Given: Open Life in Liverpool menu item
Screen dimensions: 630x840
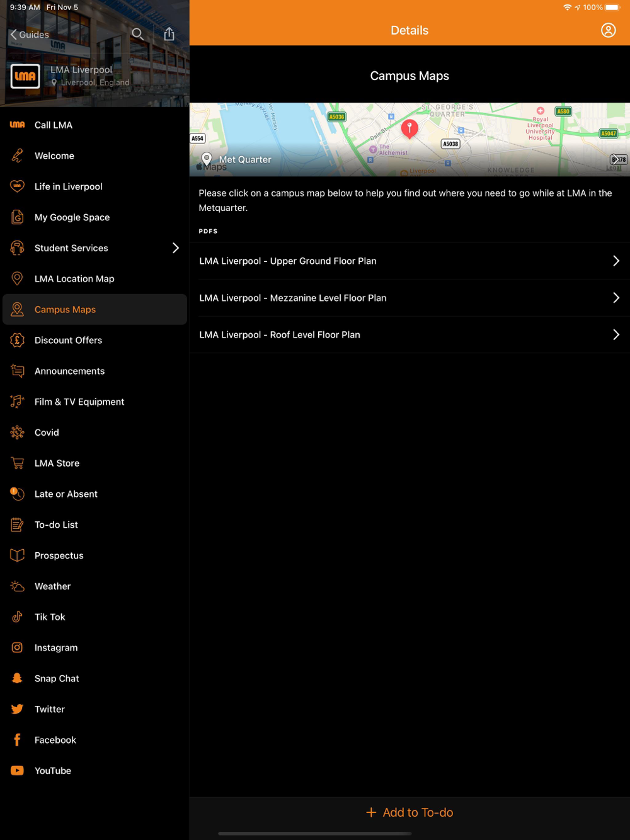Looking at the screenshot, I should coord(94,186).
